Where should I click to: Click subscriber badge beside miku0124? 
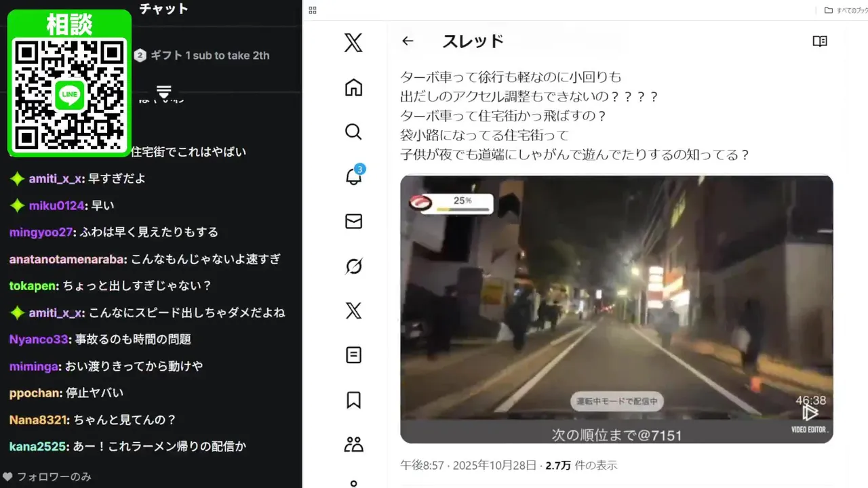[17, 205]
